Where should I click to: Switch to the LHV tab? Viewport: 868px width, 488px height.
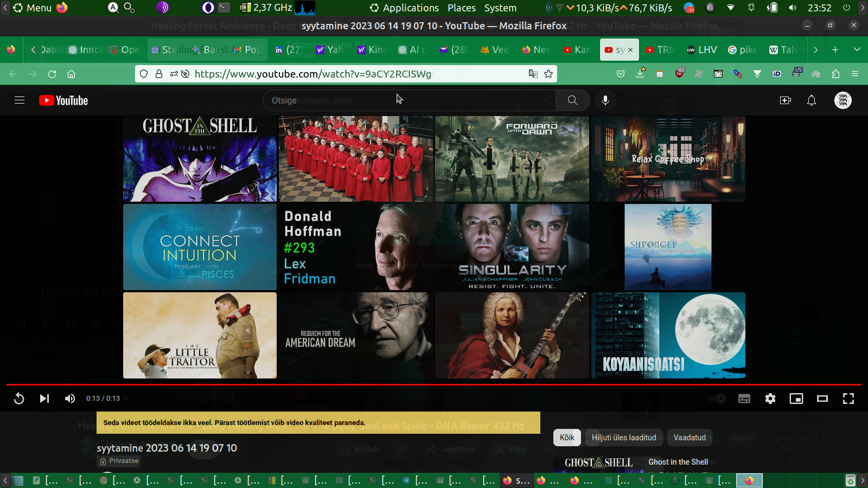pos(702,50)
